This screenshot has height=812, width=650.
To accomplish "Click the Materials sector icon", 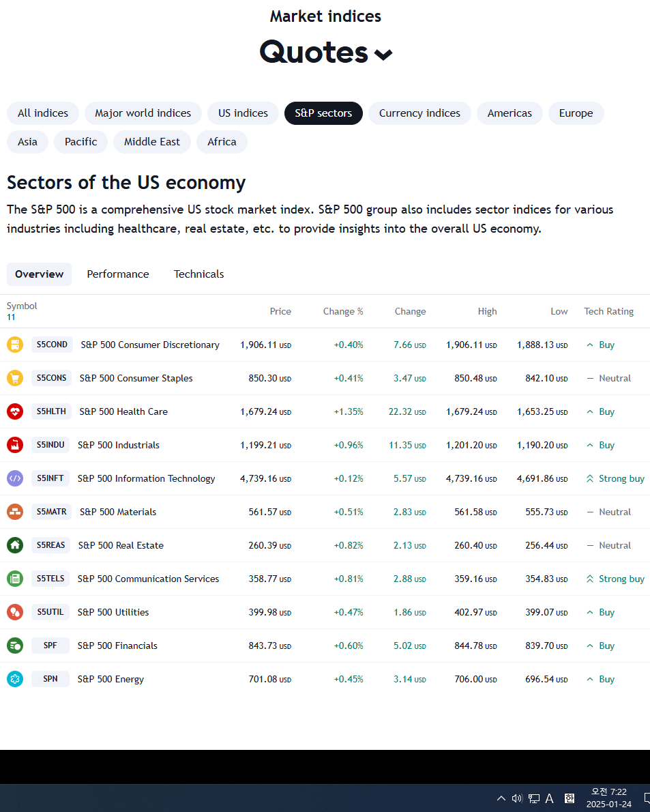I will pyautogui.click(x=14, y=512).
